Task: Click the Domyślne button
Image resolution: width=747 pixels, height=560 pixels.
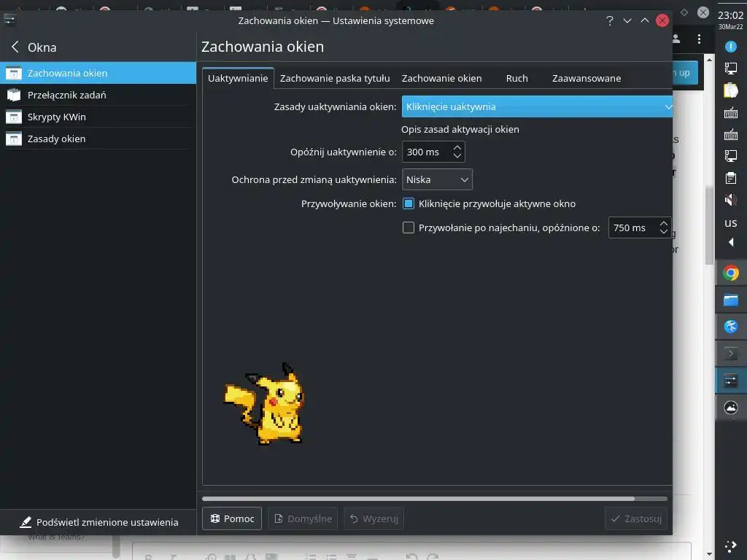Action: click(x=303, y=518)
